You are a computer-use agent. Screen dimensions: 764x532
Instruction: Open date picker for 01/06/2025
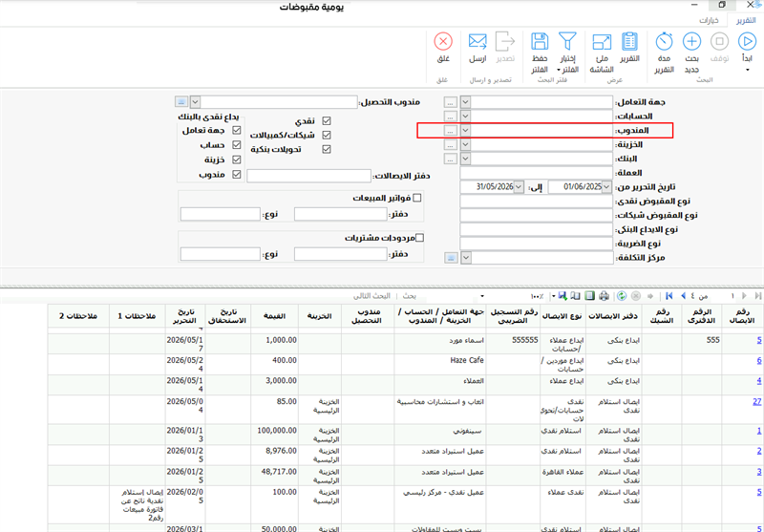606,187
